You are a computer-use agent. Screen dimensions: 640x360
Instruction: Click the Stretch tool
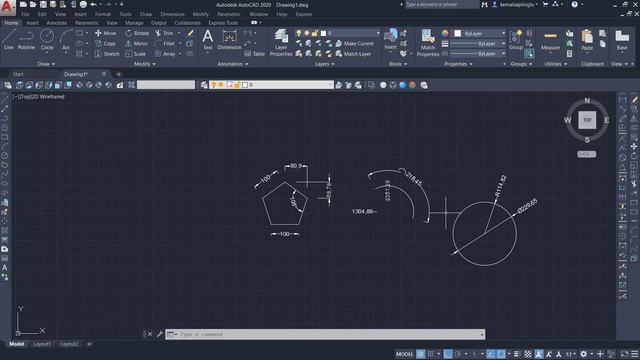pos(107,54)
